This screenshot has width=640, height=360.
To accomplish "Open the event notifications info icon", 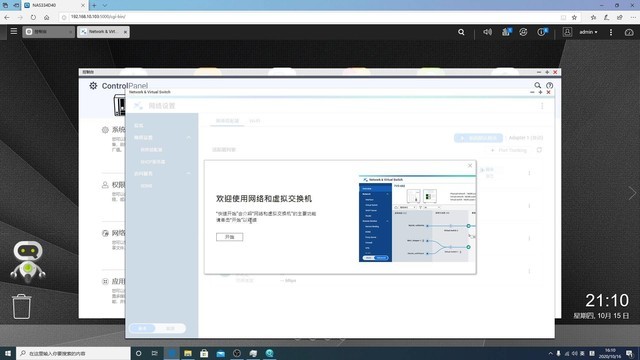I will point(542,32).
